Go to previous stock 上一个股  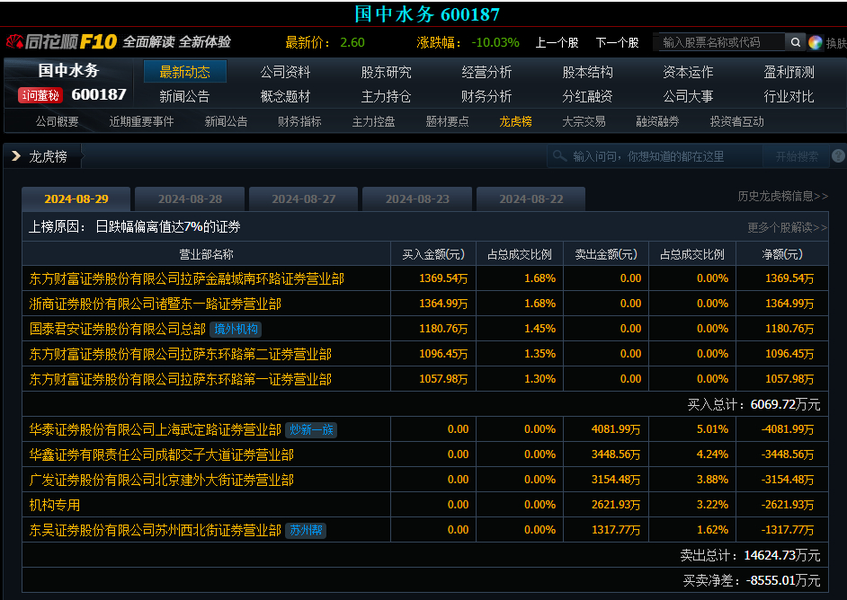[556, 43]
